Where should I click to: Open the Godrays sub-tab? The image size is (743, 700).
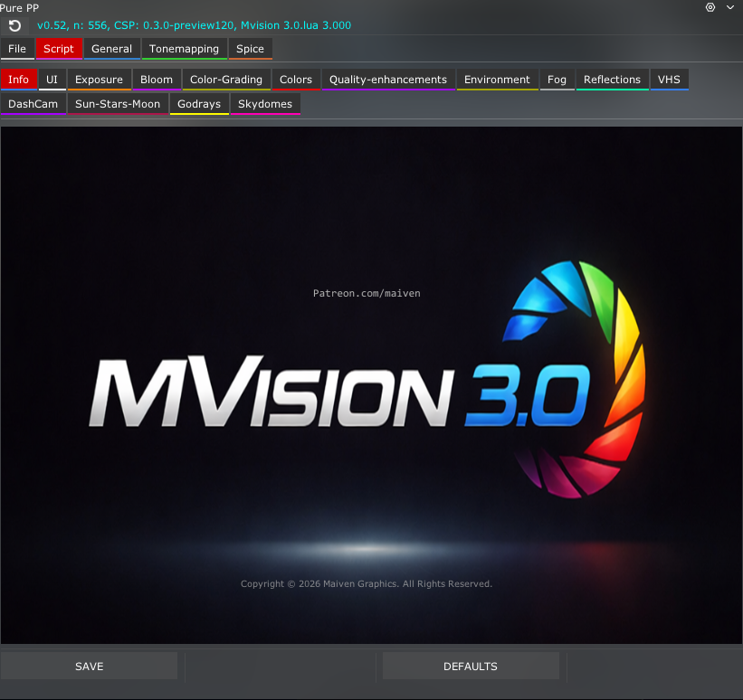[199, 104]
